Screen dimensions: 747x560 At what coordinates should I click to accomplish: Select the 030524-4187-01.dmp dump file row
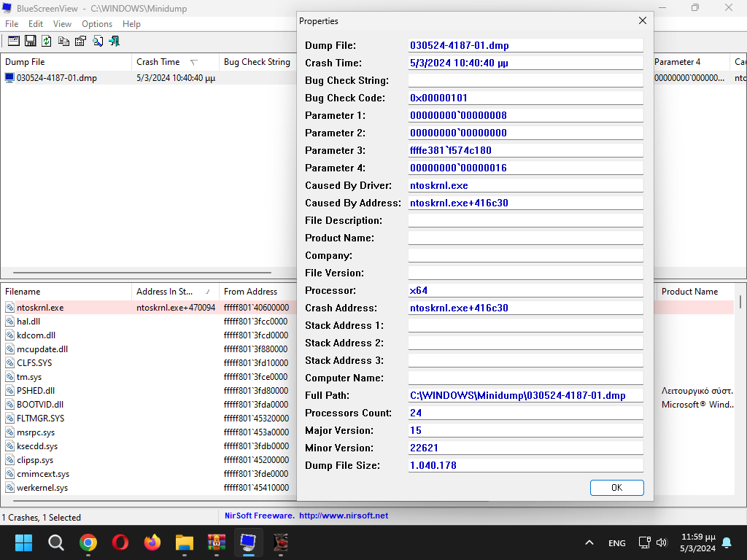[x=56, y=78]
